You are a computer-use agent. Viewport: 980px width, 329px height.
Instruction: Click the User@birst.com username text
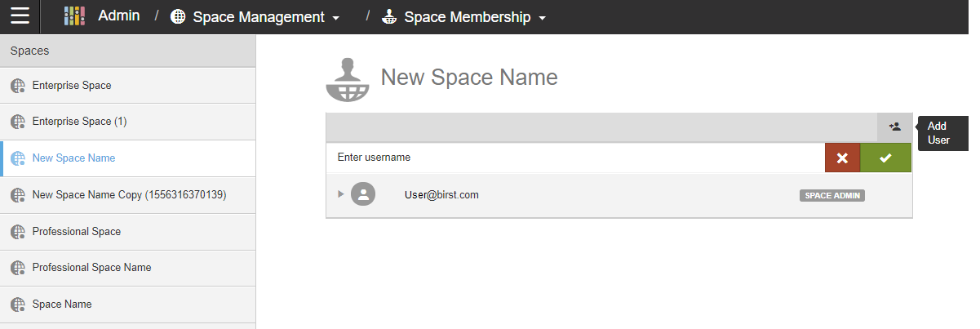coord(441,195)
